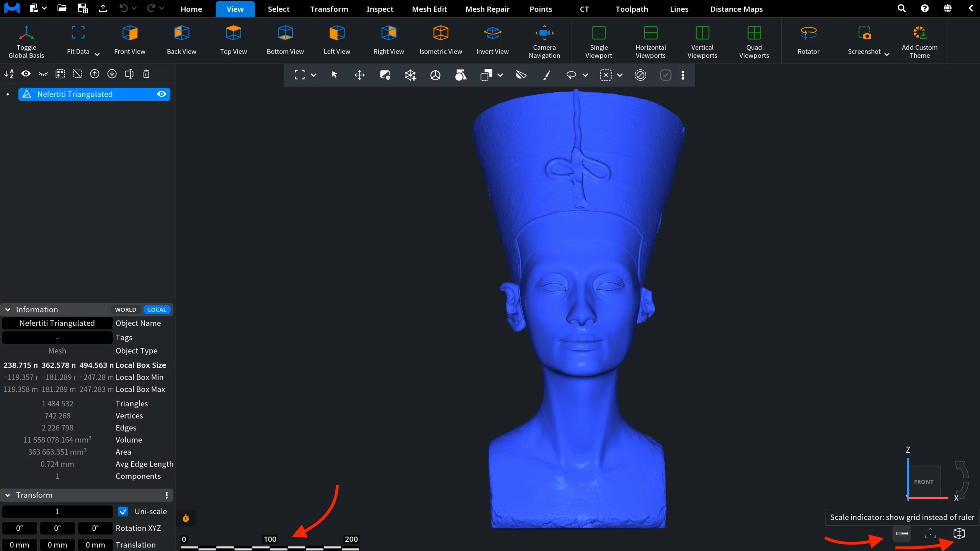This screenshot has width=980, height=551.
Task: Toggle scale indicator ruler button
Action: tap(902, 533)
